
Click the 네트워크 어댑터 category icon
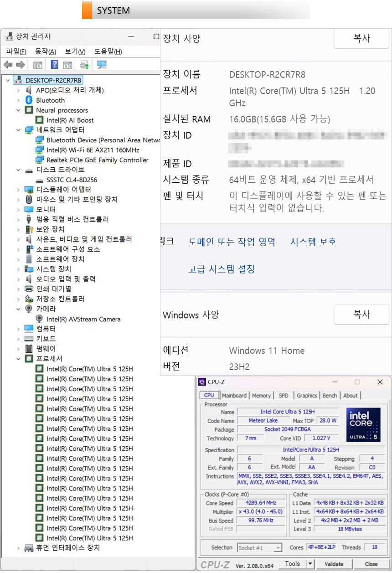click(29, 130)
